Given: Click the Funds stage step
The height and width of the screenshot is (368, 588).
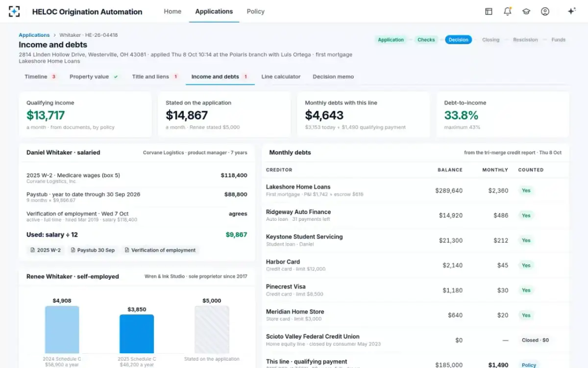Looking at the screenshot, I should (x=559, y=40).
